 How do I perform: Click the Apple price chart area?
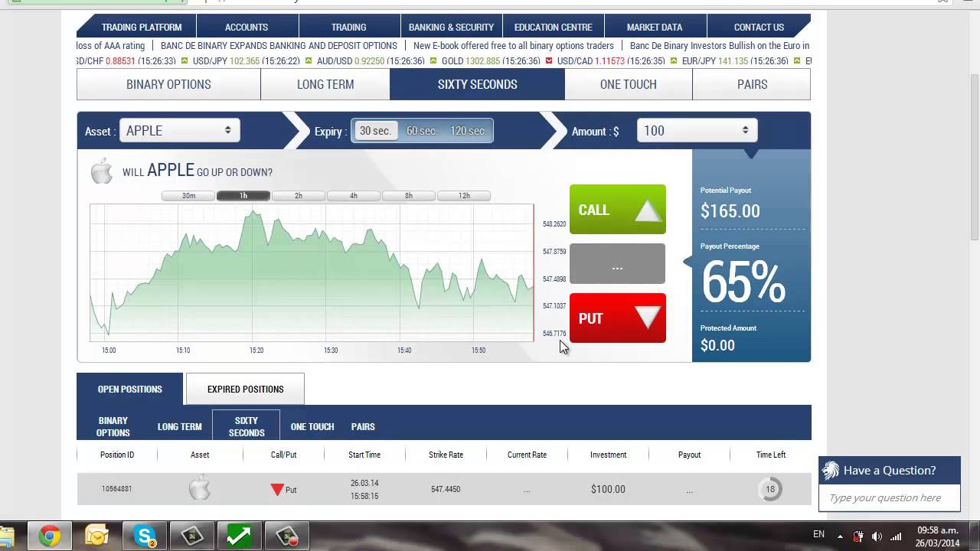(312, 272)
